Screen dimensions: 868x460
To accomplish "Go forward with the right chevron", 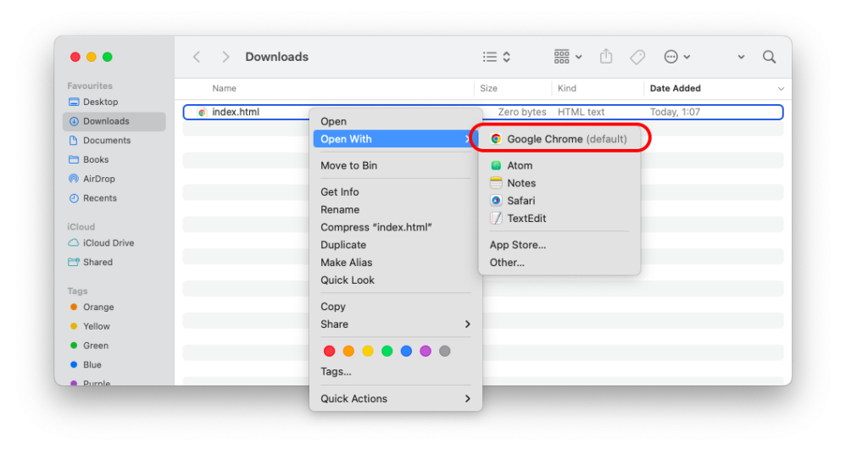I will (225, 57).
